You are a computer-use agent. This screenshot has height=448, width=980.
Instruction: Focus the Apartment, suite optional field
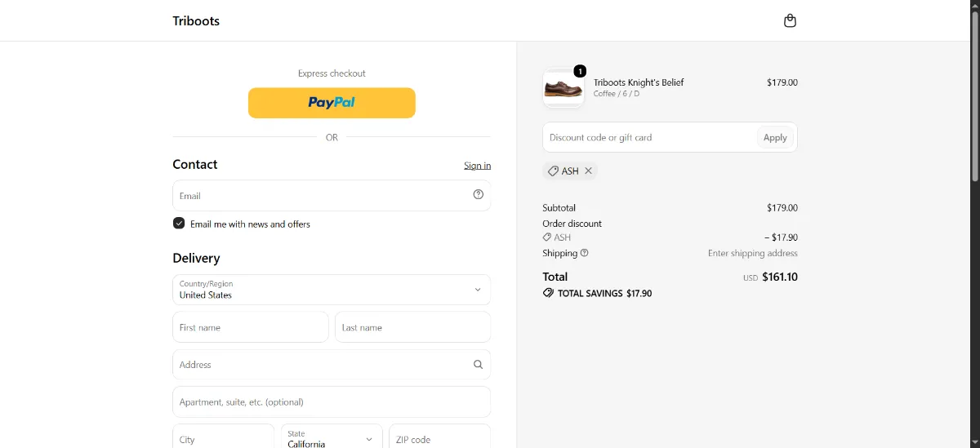click(x=332, y=402)
